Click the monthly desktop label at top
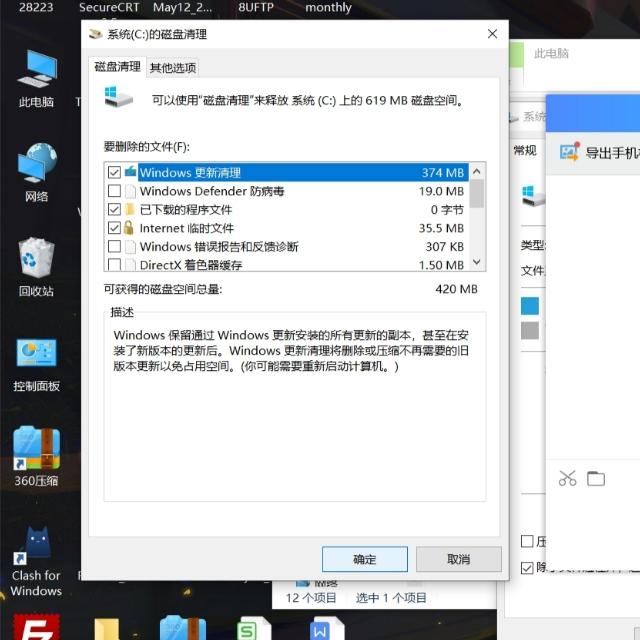Viewport: 640px width, 640px height. coord(328,7)
